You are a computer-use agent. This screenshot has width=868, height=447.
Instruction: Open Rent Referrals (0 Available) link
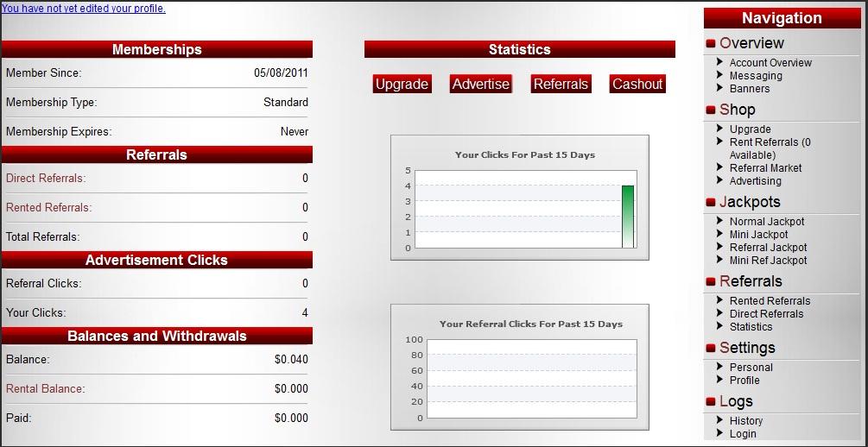[770, 148]
